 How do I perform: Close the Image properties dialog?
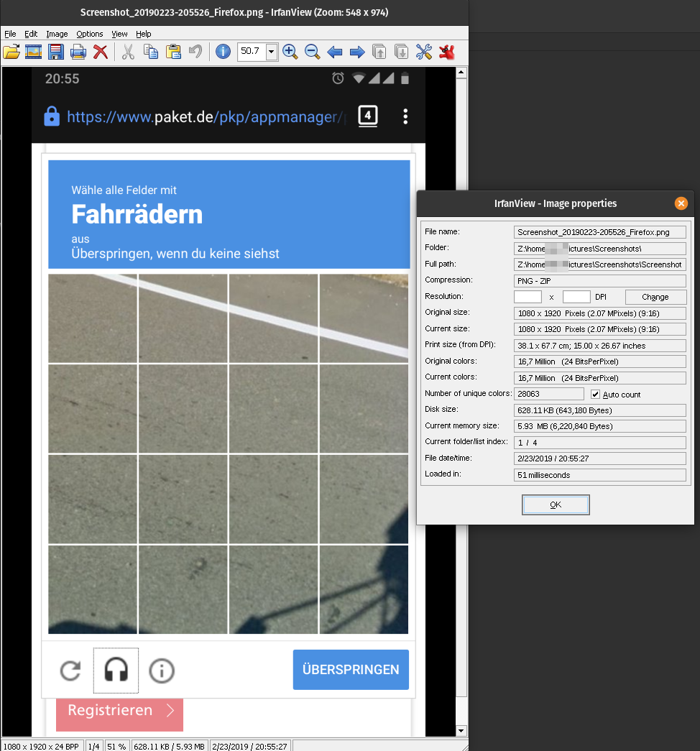pos(681,203)
